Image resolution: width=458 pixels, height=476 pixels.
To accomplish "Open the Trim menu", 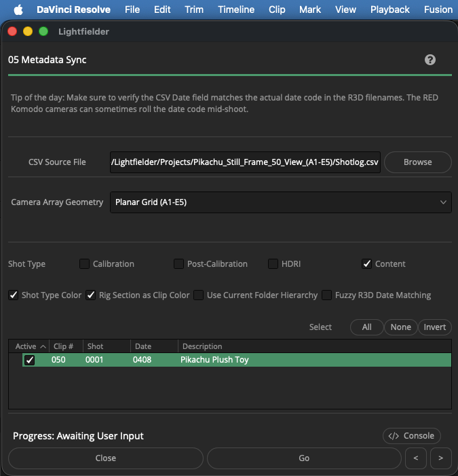I will click(194, 10).
